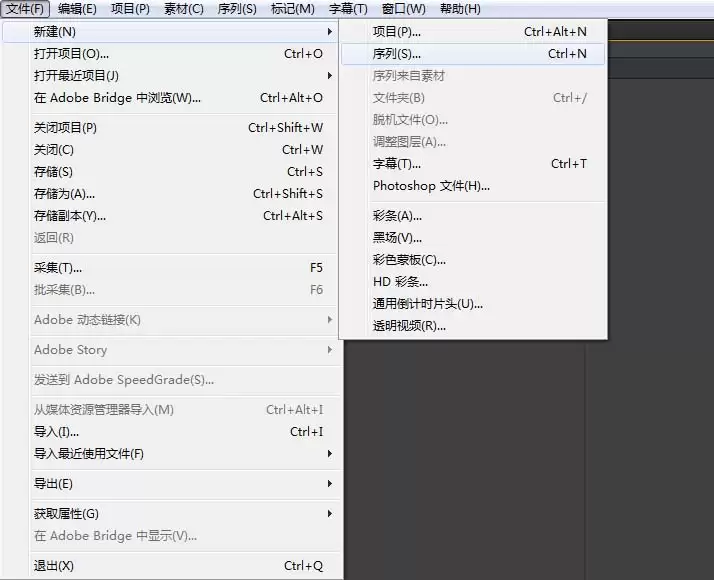
Task: Choose 透明视频(R)... from submenu
Action: pyautogui.click(x=409, y=326)
